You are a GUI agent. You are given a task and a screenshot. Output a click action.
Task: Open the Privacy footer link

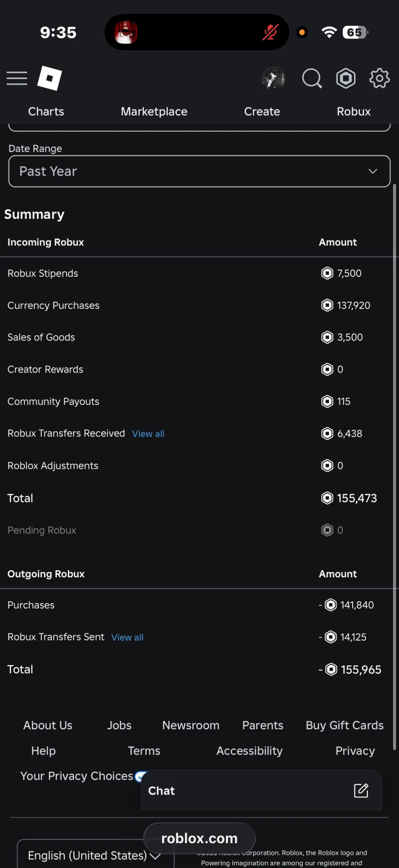(355, 751)
